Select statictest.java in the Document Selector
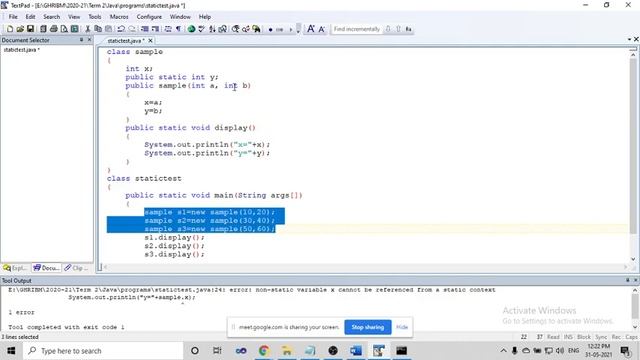This screenshot has height=360, width=640. [x=21, y=50]
